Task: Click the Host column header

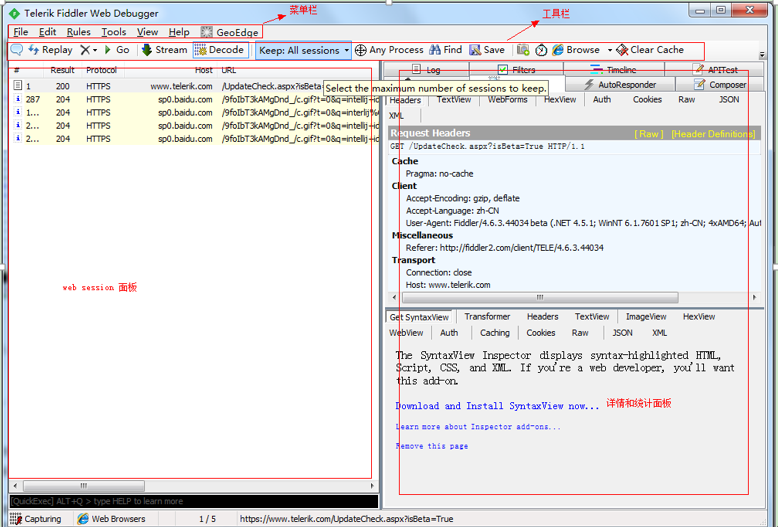Action: point(203,70)
